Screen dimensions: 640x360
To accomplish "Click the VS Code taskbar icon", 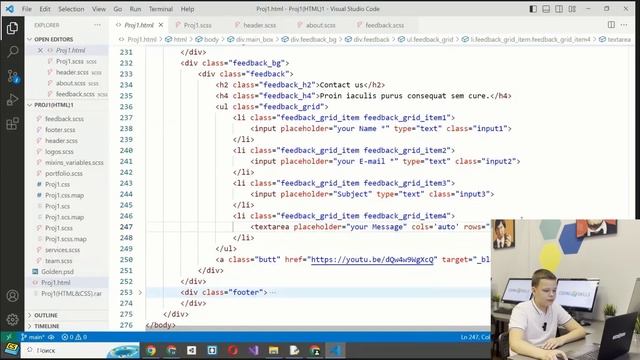I will point(335,350).
